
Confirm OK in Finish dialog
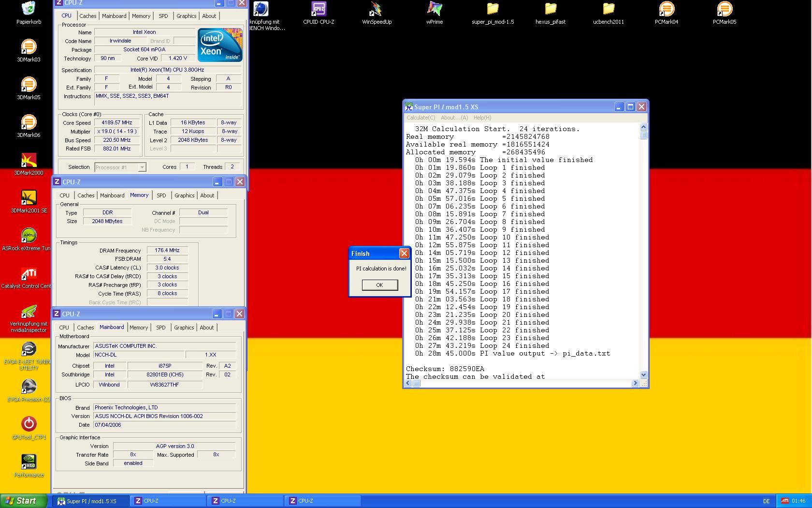380,285
